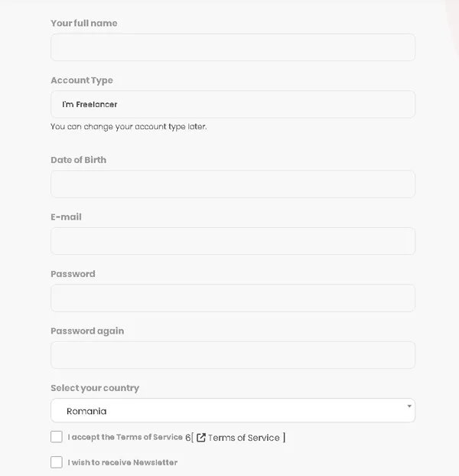Image resolution: width=459 pixels, height=476 pixels.
Task: Enable the Newsletter subscription checkbox
Action: (x=57, y=462)
